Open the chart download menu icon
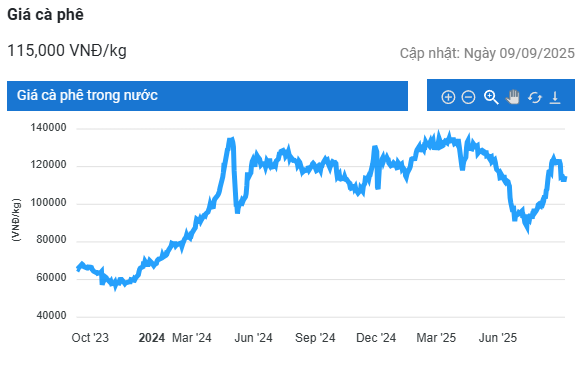 click(x=555, y=97)
